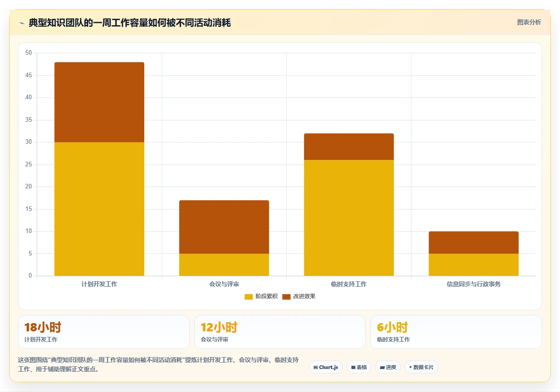Click the yellow segment of the 信息同步与行政事务 bar

tap(474, 265)
